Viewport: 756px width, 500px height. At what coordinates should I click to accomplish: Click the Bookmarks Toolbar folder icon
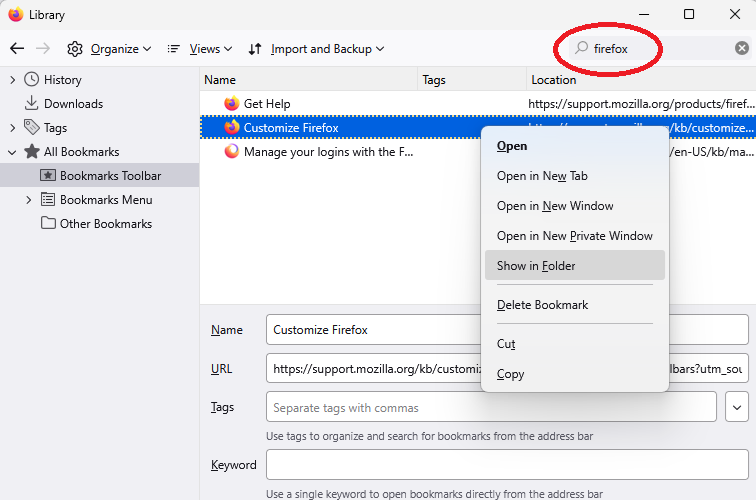coord(48,175)
